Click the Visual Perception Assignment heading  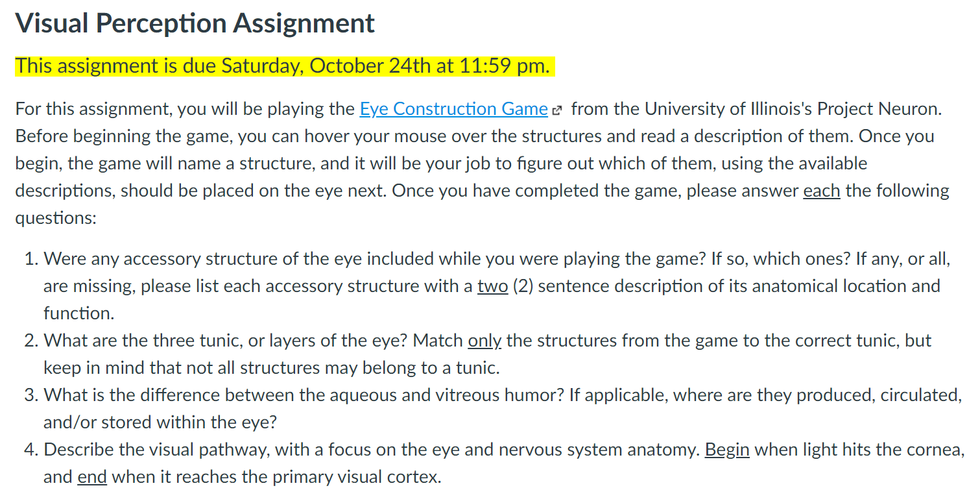[195, 23]
